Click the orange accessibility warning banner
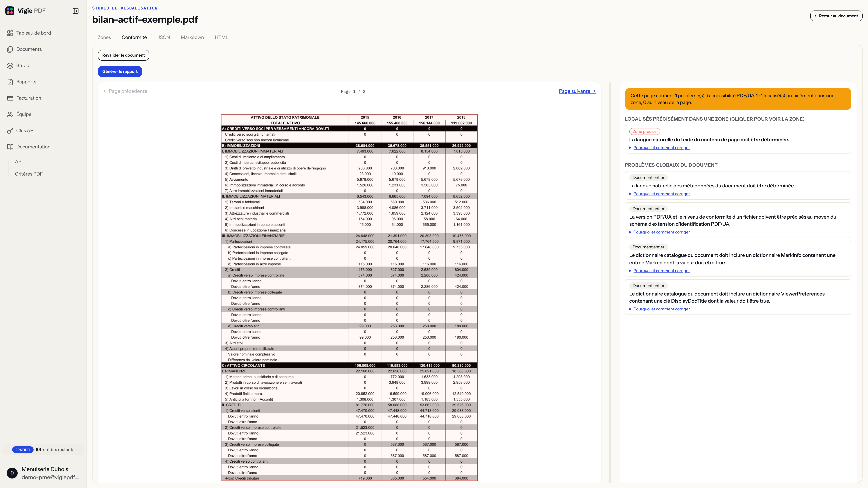Viewport: 868px width, 488px height. point(738,99)
